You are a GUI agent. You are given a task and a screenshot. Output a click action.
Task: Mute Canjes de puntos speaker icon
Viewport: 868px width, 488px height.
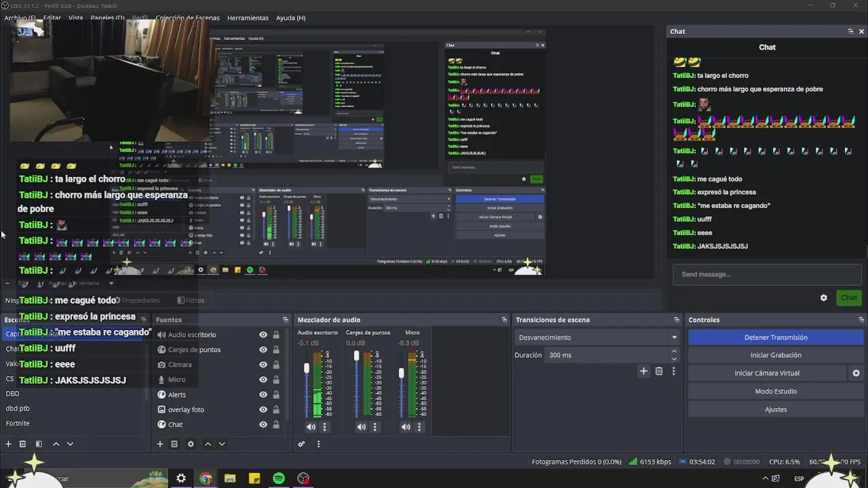361,427
